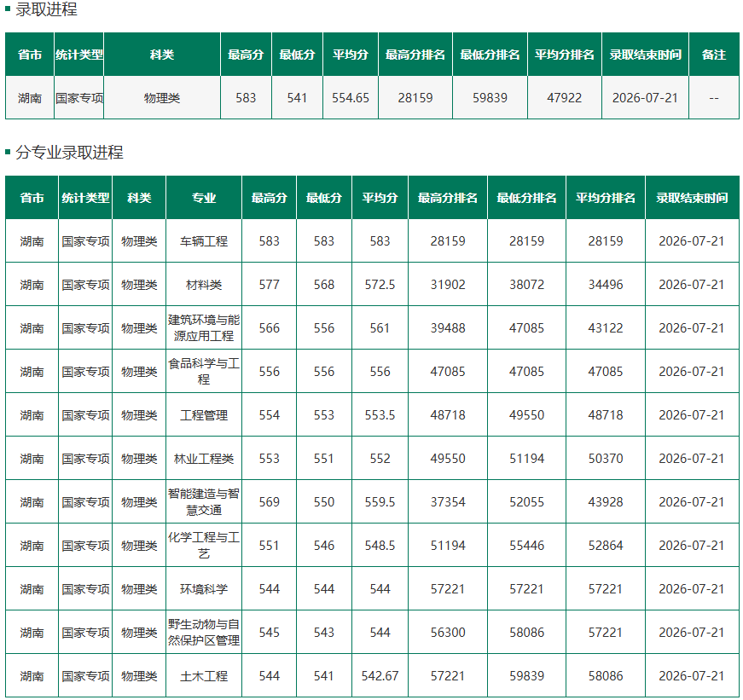Click the 录取结束时间 header in major table

[692, 198]
